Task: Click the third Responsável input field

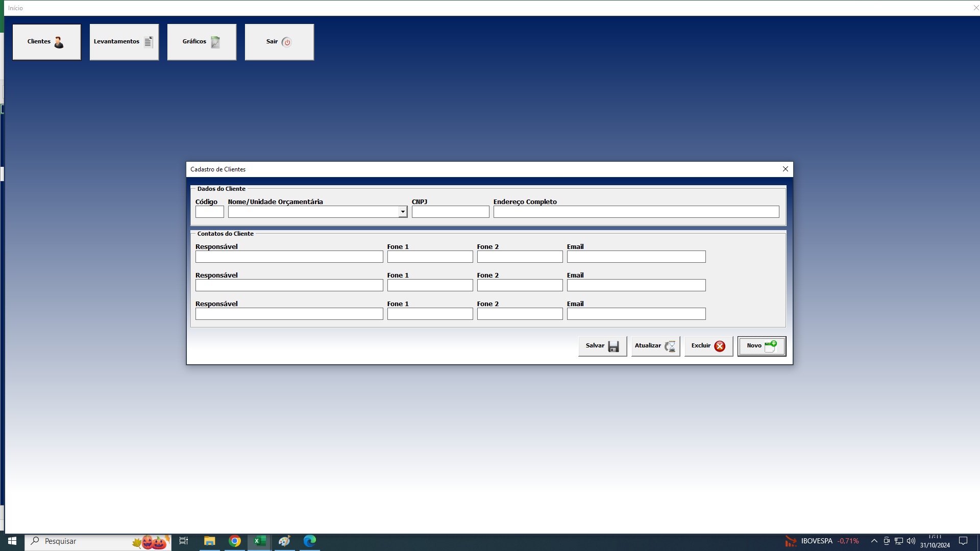Action: click(x=289, y=314)
